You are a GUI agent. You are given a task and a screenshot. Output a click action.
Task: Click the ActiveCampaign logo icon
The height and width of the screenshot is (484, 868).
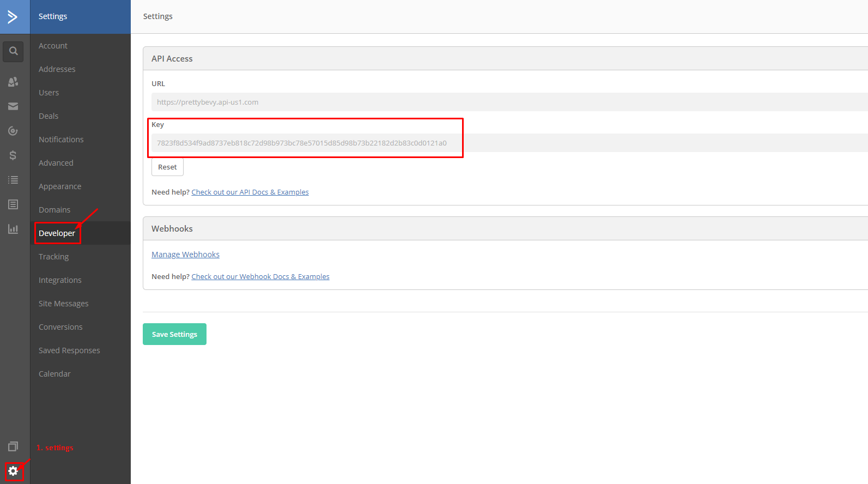pos(13,16)
